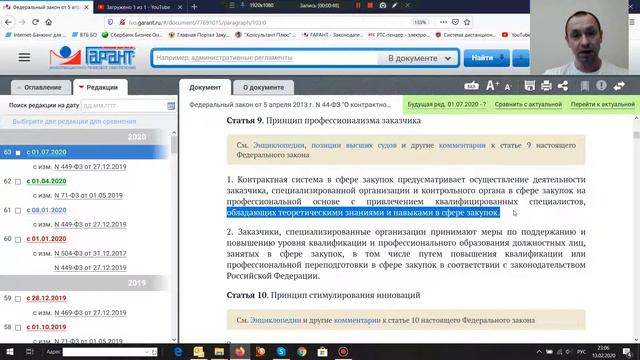Bookmark this page with the star icon
Screen dimensions: 640x360
pyautogui.click(x=467, y=22)
